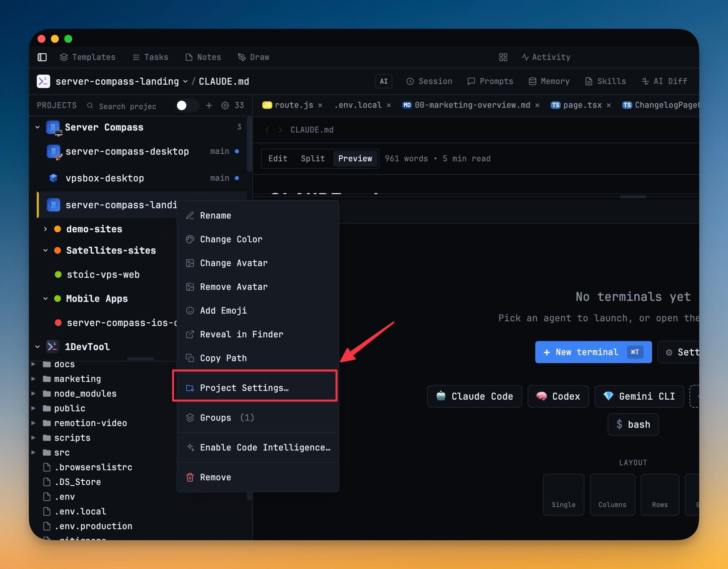Open the Draw view
The height and width of the screenshot is (569, 728).
(253, 57)
